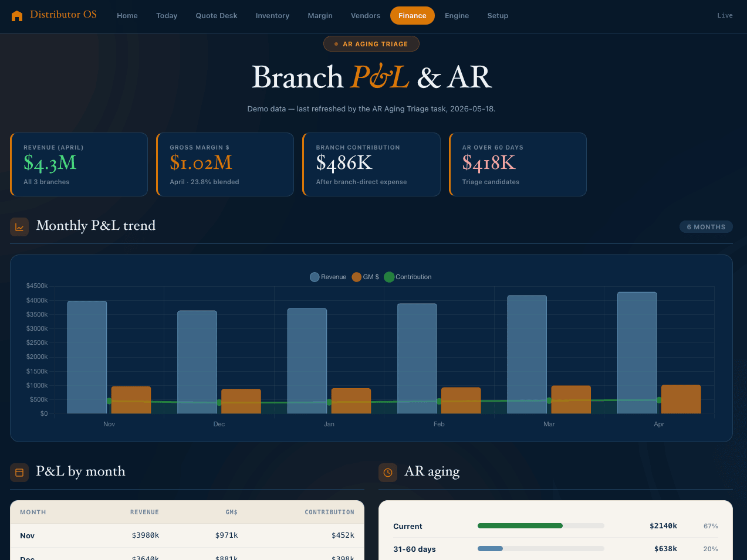747x560 pixels.
Task: Click the 31-60 days aging progress bar
Action: click(541, 549)
